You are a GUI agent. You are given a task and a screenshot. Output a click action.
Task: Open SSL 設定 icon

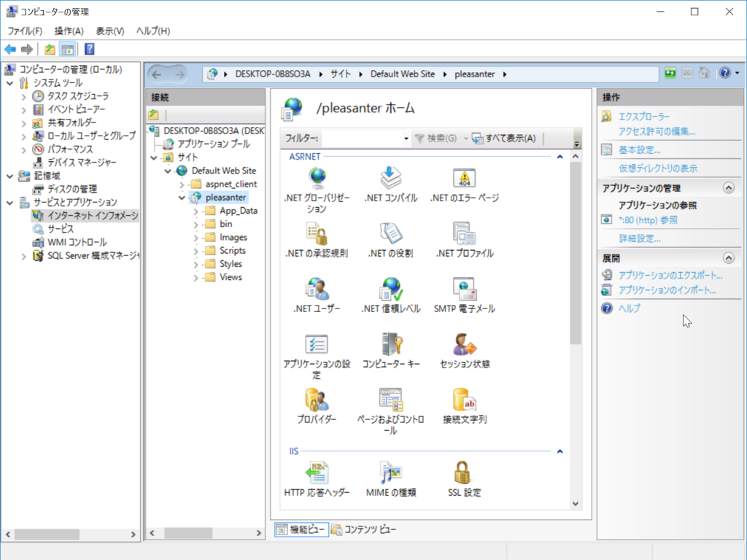[x=465, y=479]
